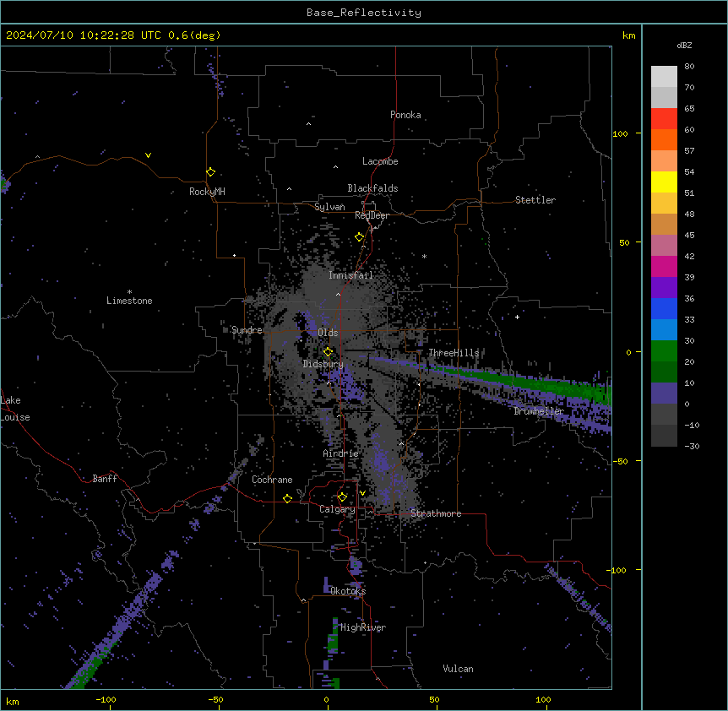Click the ThreeHills town label
This screenshot has height=711, width=728.
454,353
